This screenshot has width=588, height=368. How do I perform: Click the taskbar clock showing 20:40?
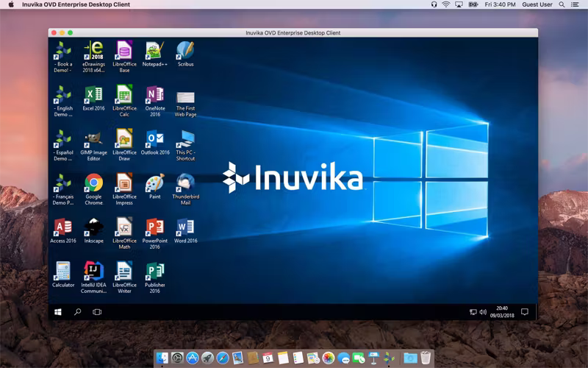[x=502, y=311]
